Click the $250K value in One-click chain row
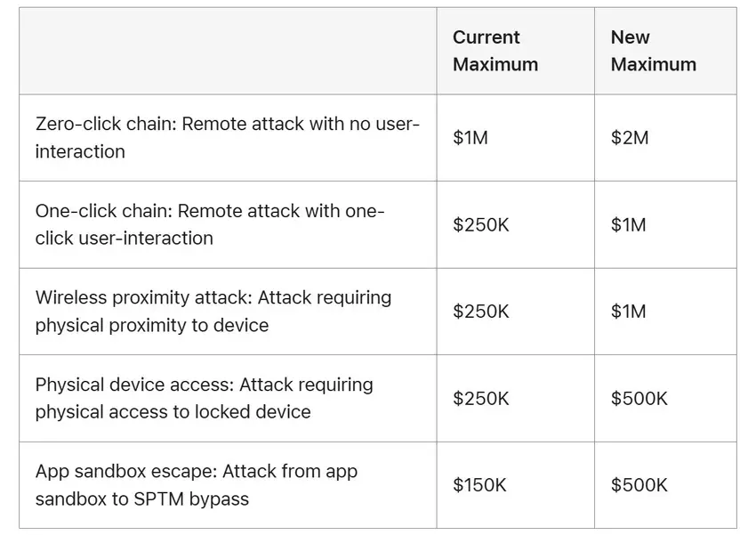This screenshot has height=535, width=756. pos(481,225)
